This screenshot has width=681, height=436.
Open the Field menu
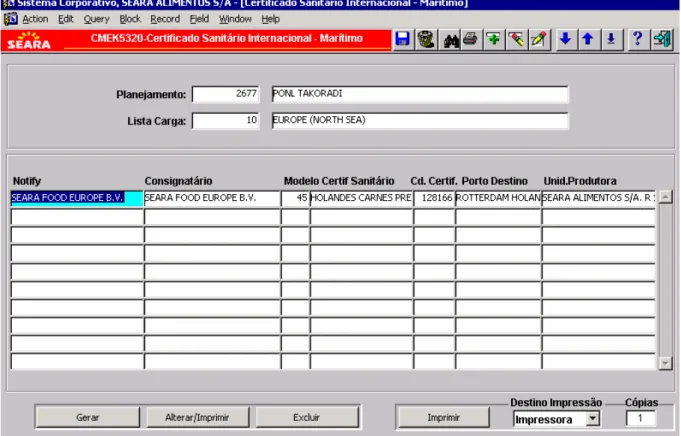click(199, 19)
